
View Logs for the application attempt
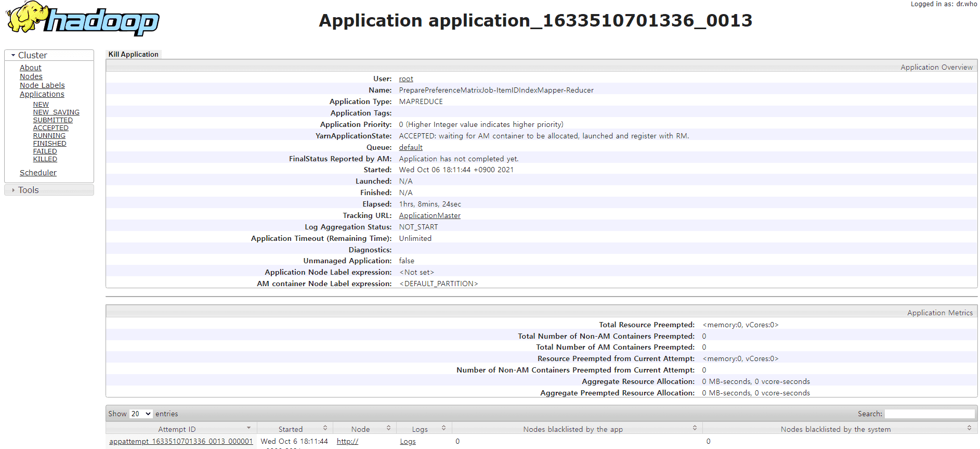(x=408, y=441)
